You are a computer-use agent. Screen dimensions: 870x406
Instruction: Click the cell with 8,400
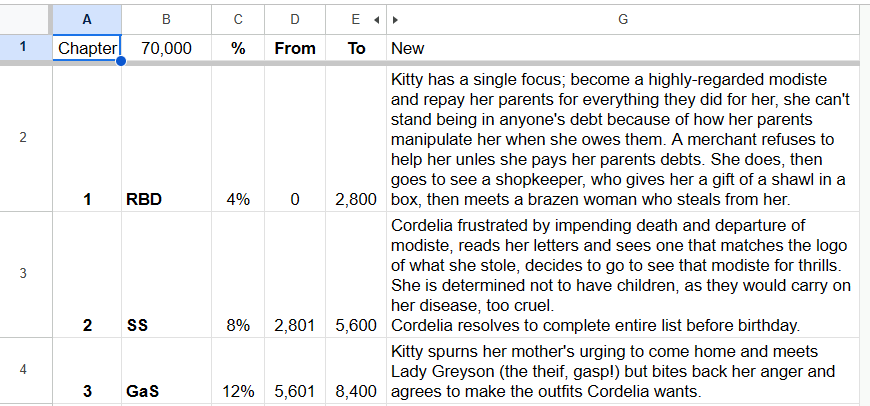click(x=356, y=371)
